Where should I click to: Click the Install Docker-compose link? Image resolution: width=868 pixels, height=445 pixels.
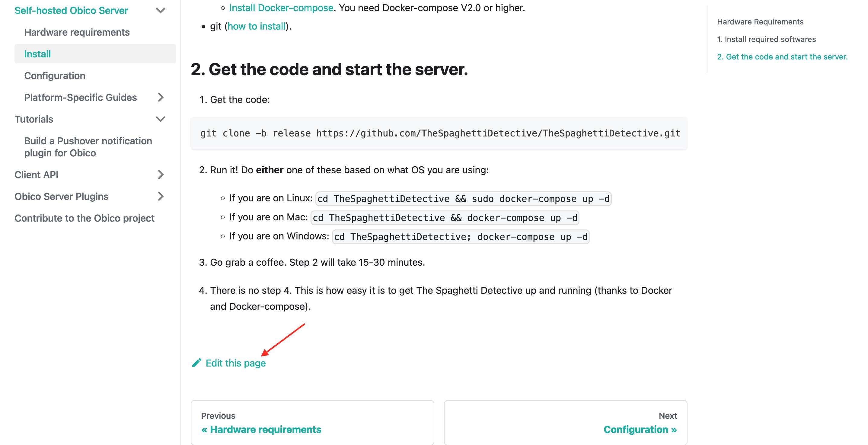[281, 8]
